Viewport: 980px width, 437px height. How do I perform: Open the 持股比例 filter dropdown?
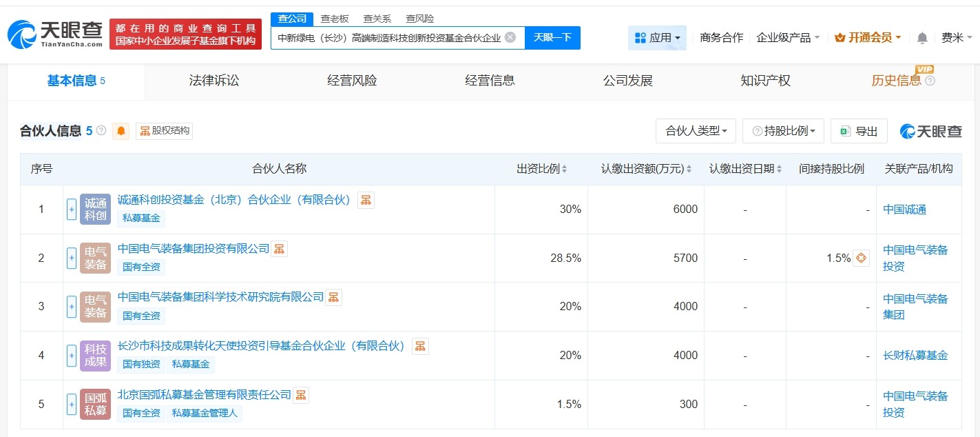click(783, 131)
